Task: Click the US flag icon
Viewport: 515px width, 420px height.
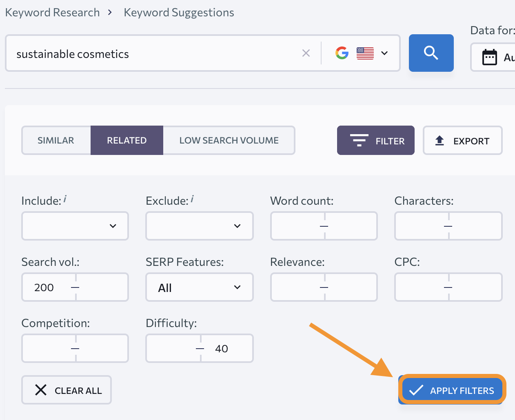Action: 365,53
